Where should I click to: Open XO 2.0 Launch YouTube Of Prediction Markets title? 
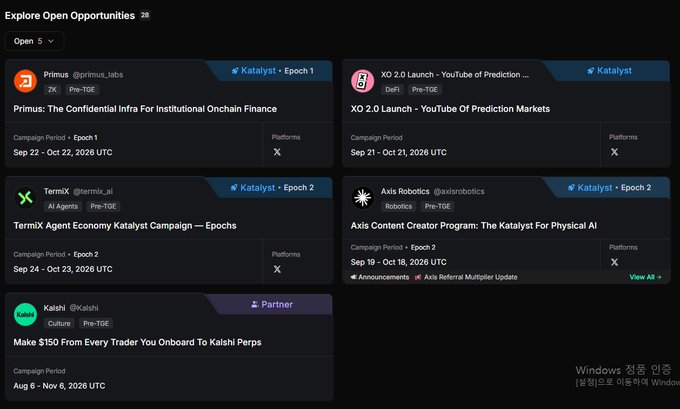[x=450, y=109]
